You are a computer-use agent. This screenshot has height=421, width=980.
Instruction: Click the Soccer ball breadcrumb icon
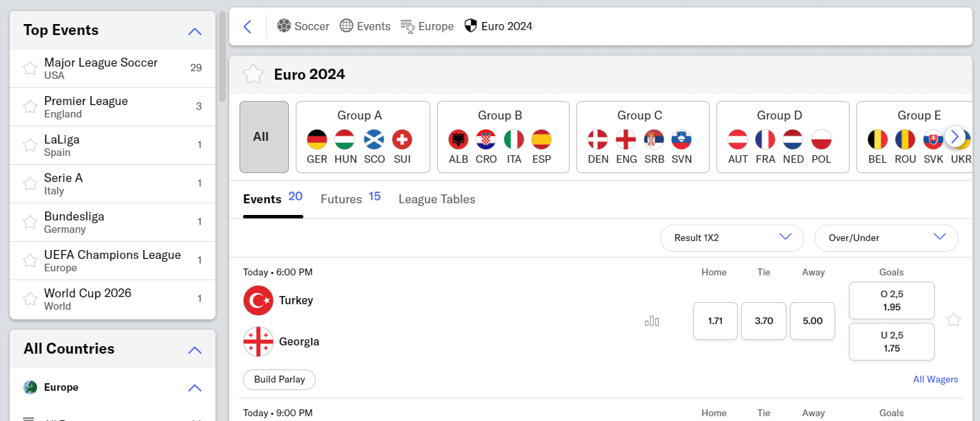click(x=283, y=25)
